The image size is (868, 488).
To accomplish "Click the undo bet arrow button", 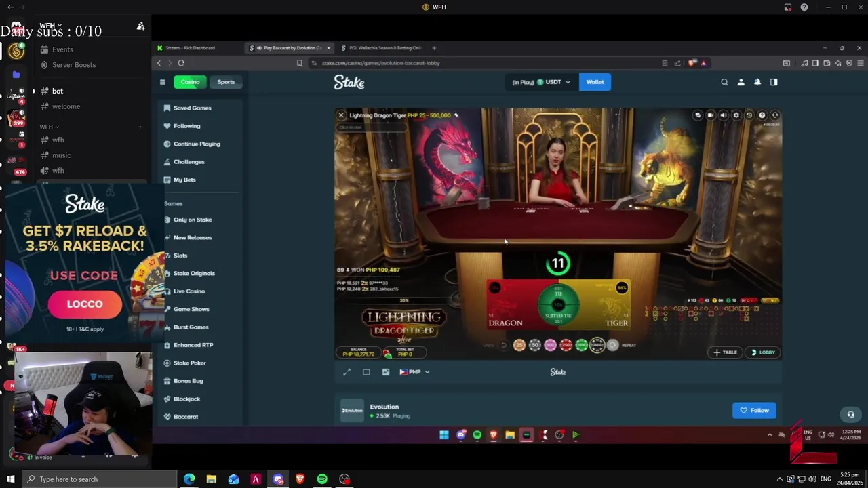I will 503,345.
